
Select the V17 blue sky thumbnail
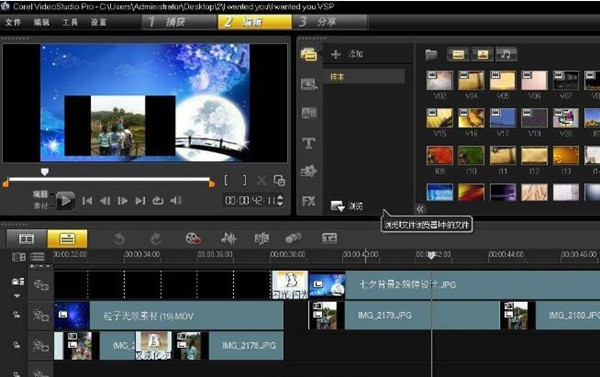coord(503,118)
